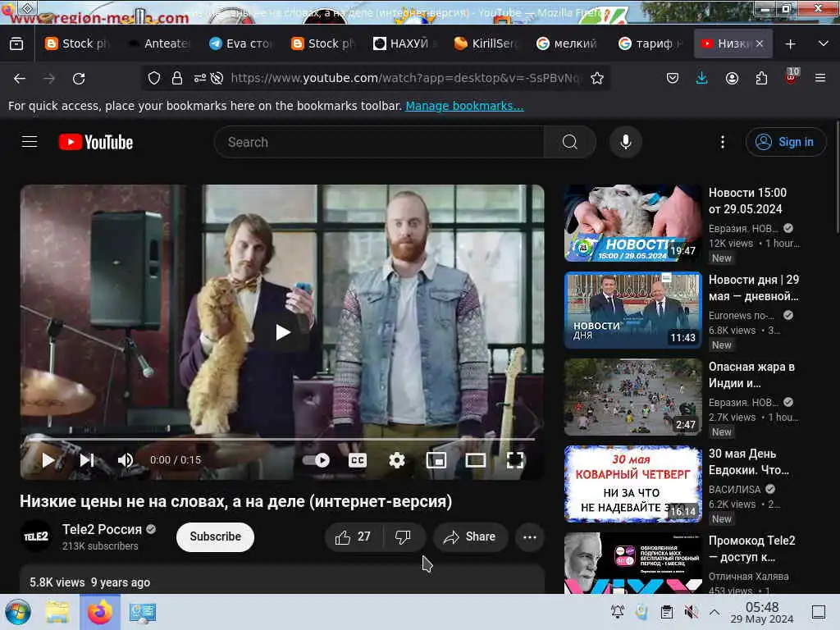This screenshot has height=630, width=840.
Task: Expand list all tabs chevron
Action: [x=824, y=44]
